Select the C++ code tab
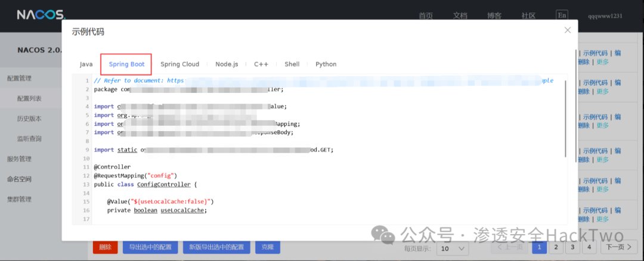This screenshot has width=644, height=261. point(261,64)
